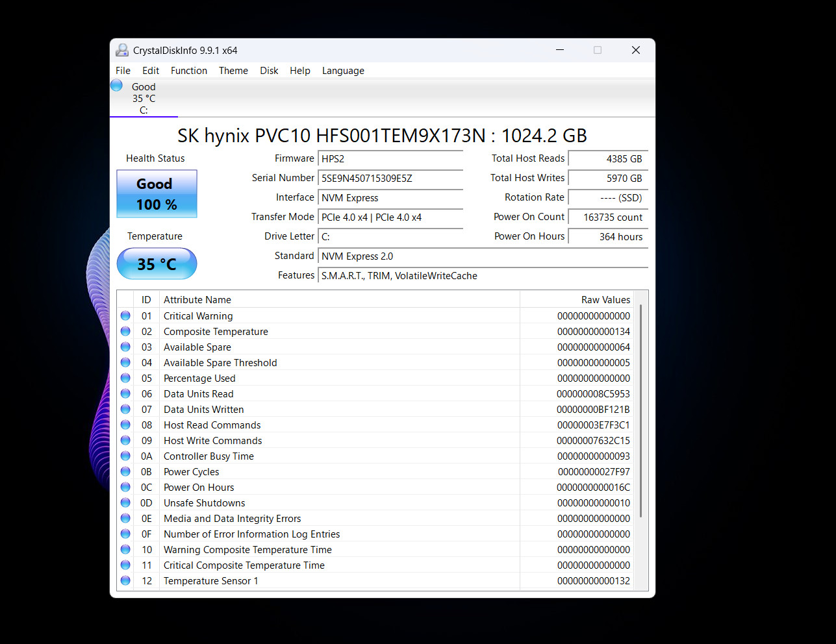836x644 pixels.
Task: Click raw value 00000000027F97
Action: point(594,472)
